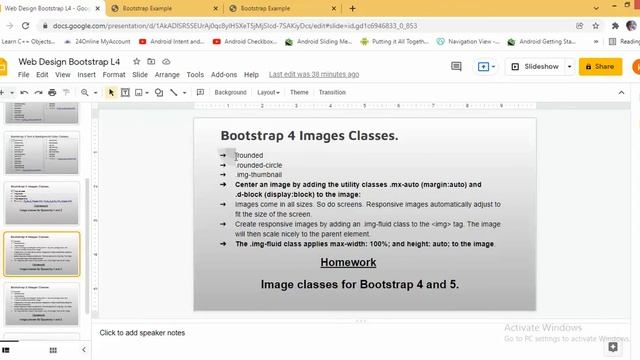This screenshot has height=360, width=640.
Task: Click the Insert image icon
Action: 139,93
